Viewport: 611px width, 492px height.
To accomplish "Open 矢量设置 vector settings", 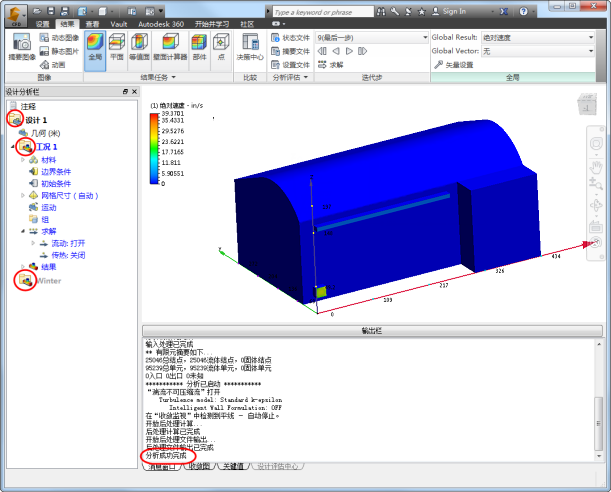I will pos(454,65).
